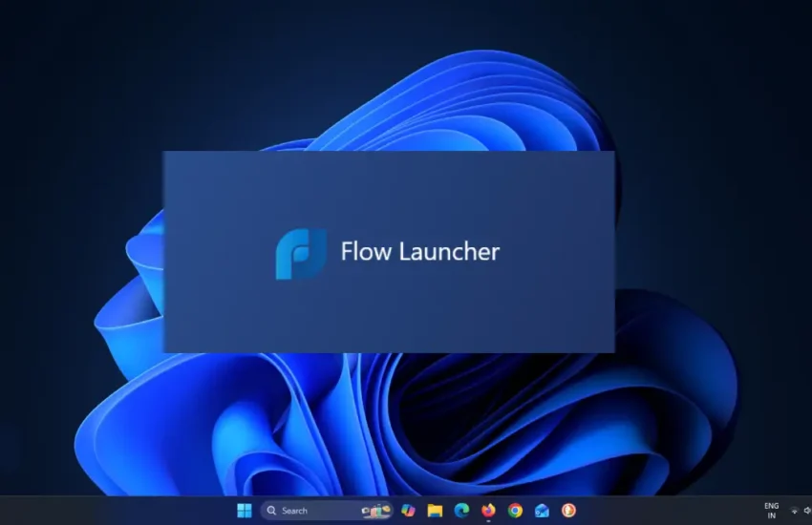The width and height of the screenshot is (812, 525).
Task: Open Microsoft Copilot from the taskbar
Action: pos(408,511)
